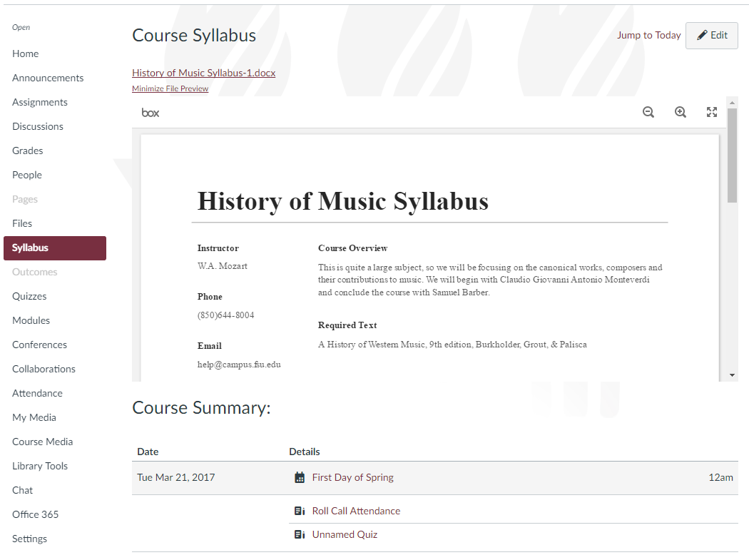Open the Grades page in course menu
This screenshot has height=560, width=749.
tap(28, 151)
